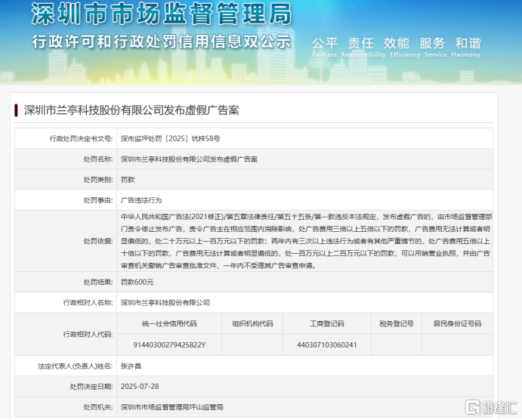Click column header 统一社会信用代码

point(169,323)
